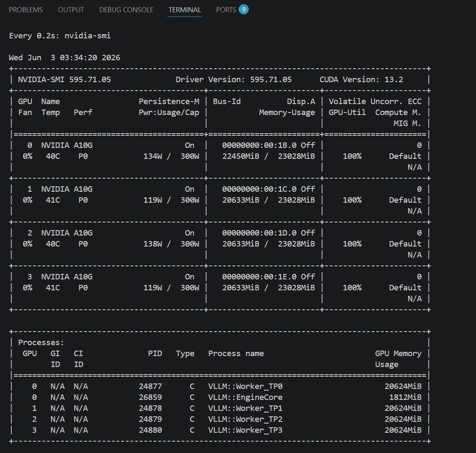Click process name 'VLLM::Worker_TP1'
The image size is (476, 453).
coord(245,408)
